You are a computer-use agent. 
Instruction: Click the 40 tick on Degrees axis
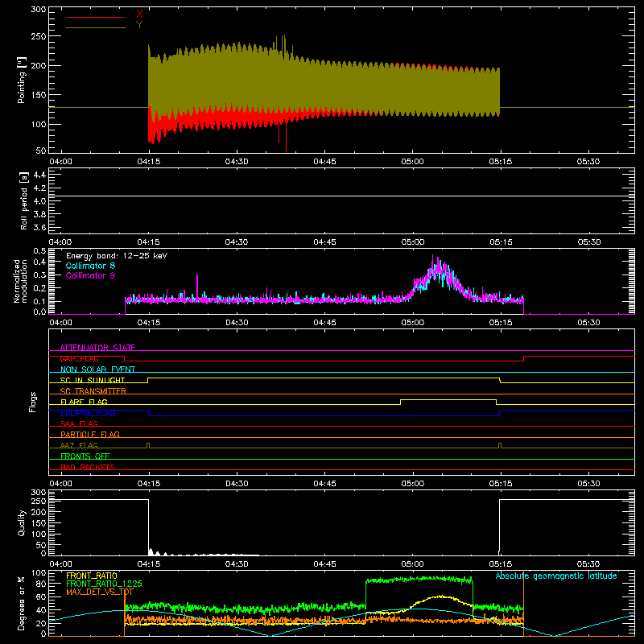pyautogui.click(x=41, y=610)
